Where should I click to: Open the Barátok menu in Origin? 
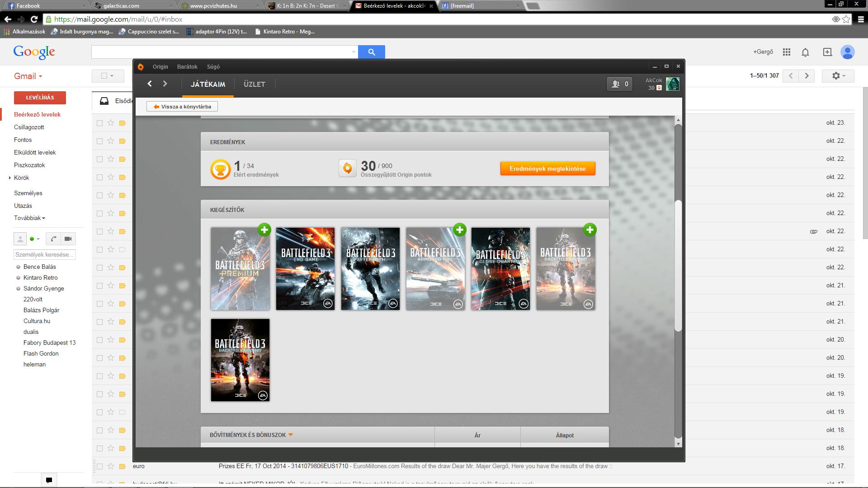point(187,67)
